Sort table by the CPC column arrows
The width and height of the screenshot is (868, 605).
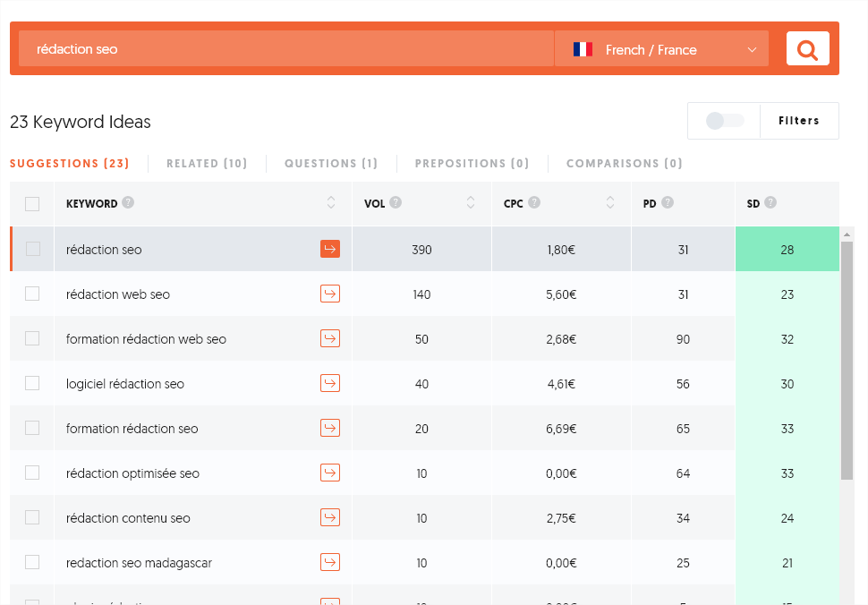[x=610, y=203]
